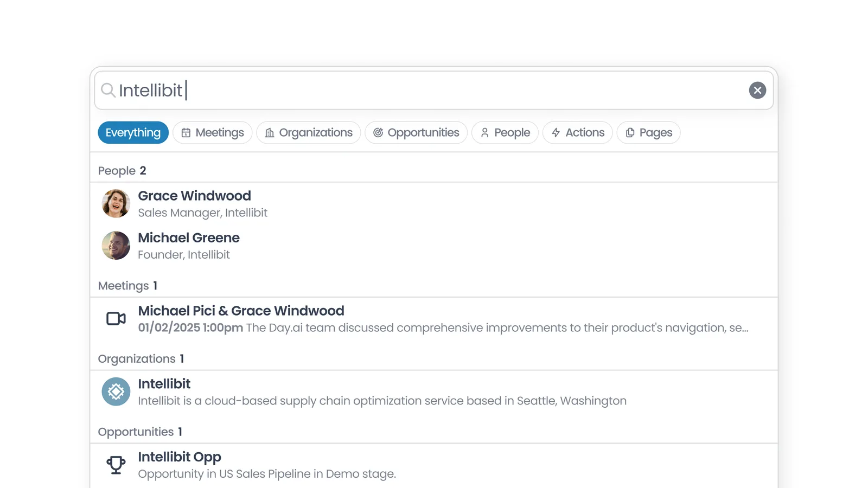This screenshot has width=868, height=488.
Task: Click Grace Windwood's avatar photo
Action: click(x=116, y=203)
